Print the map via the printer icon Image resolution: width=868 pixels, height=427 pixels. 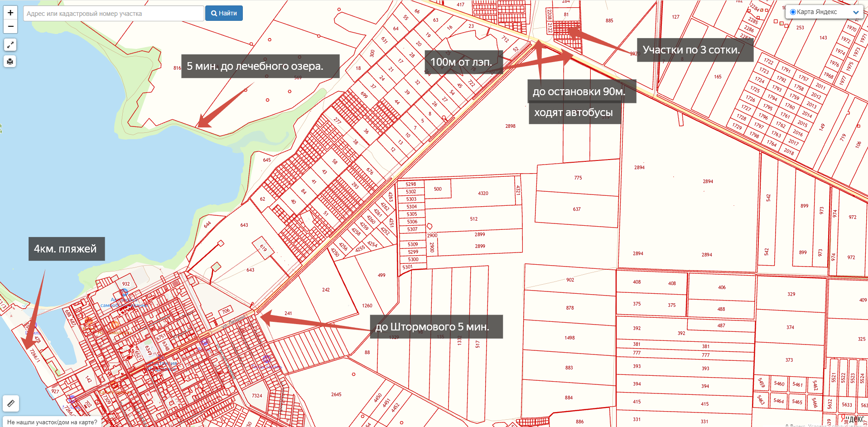[10, 61]
